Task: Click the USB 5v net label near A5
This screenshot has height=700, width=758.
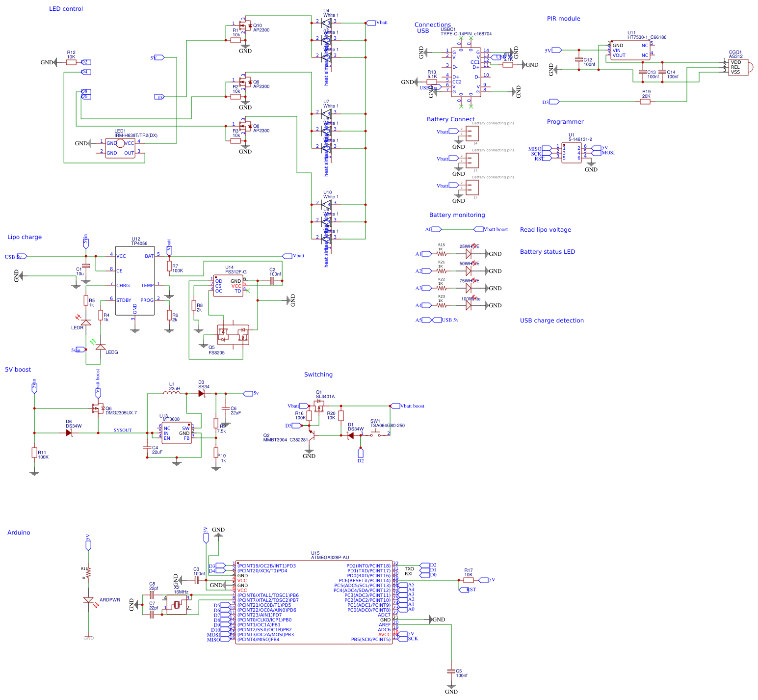Action: click(x=450, y=320)
